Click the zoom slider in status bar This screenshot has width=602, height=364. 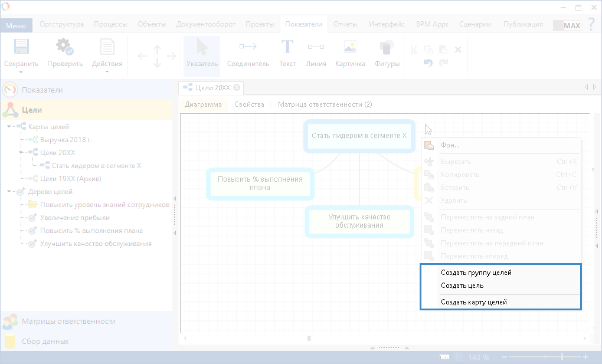[562, 357]
